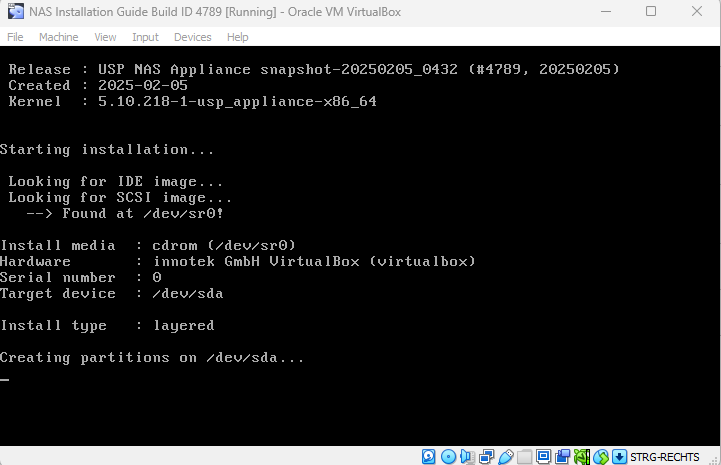
Task: Open the optical drive status icon
Action: pos(448,457)
